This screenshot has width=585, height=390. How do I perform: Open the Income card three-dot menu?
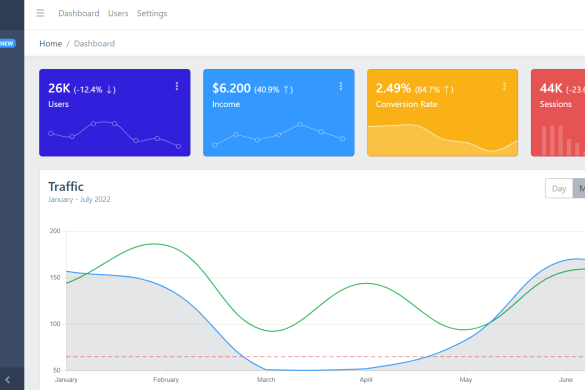341,86
